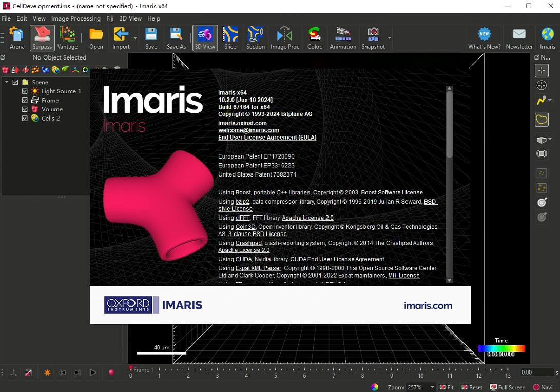
Task: Open the 3D View menu
Action: (x=130, y=18)
